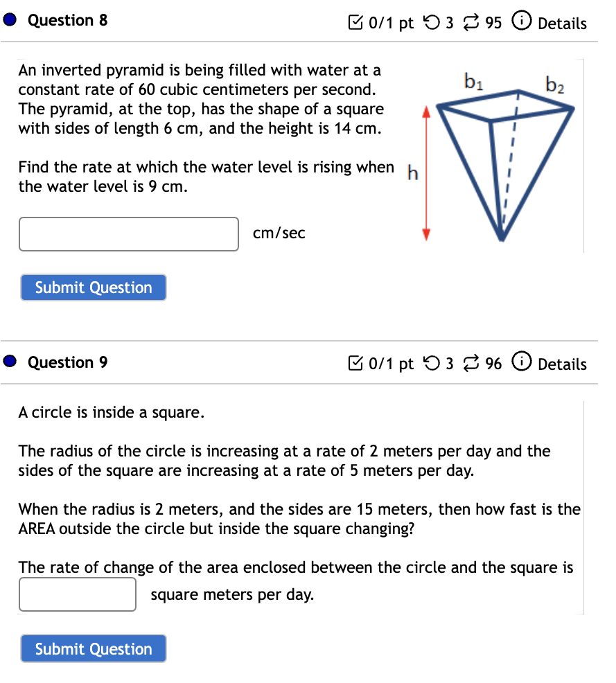Click the info icon beside Question 8 Details
Screen dimensions: 616x683
click(x=522, y=21)
